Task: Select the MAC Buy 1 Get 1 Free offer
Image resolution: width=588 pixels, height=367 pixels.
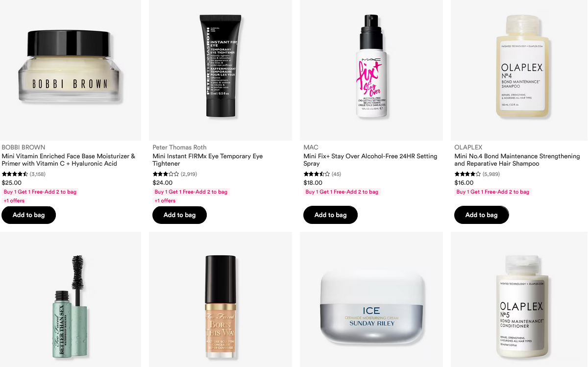Action: (x=342, y=192)
